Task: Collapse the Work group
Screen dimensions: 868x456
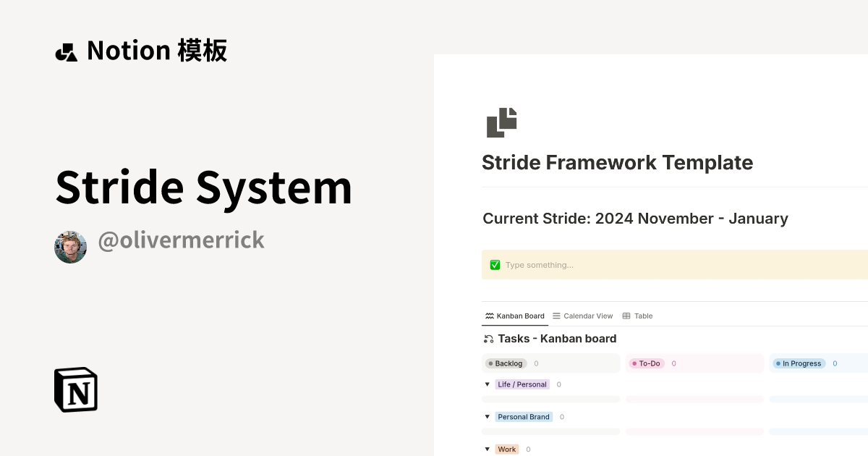Action: tap(488, 449)
